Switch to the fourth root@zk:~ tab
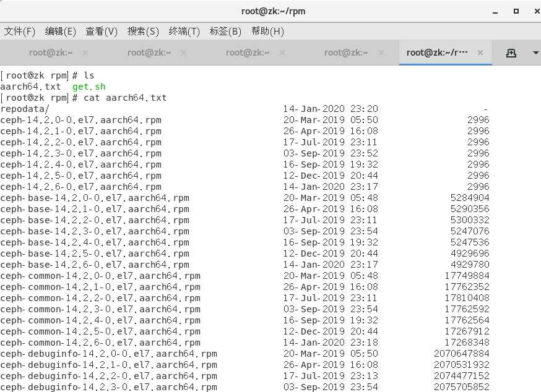This screenshot has height=392, width=541. (x=346, y=53)
